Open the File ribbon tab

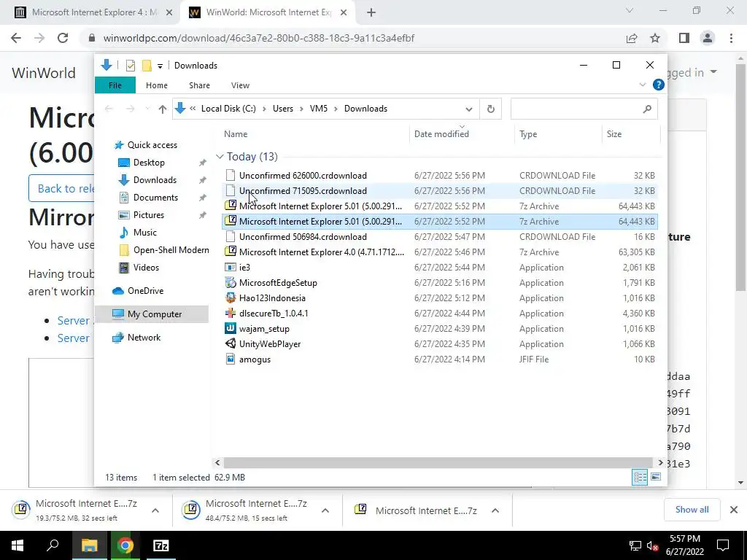click(x=115, y=85)
